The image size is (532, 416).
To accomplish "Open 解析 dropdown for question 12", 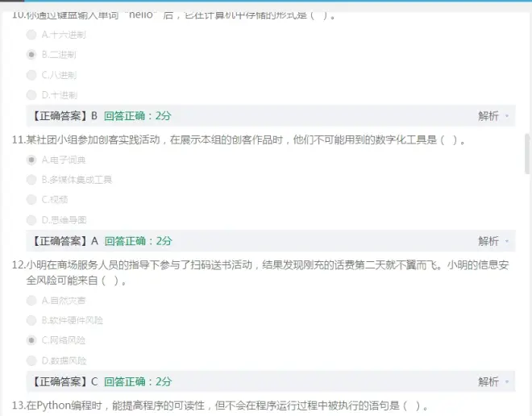I will 493,381.
